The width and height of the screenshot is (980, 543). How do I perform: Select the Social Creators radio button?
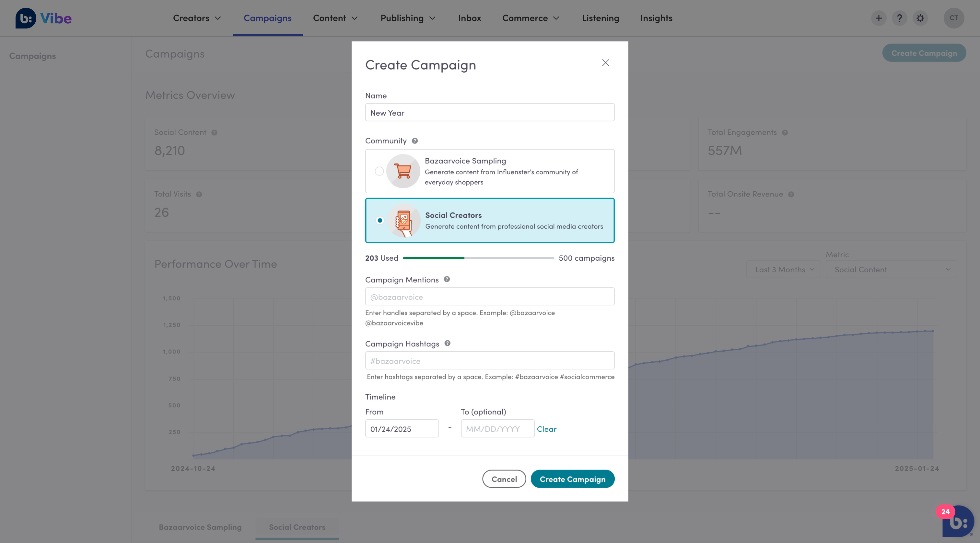coord(379,221)
